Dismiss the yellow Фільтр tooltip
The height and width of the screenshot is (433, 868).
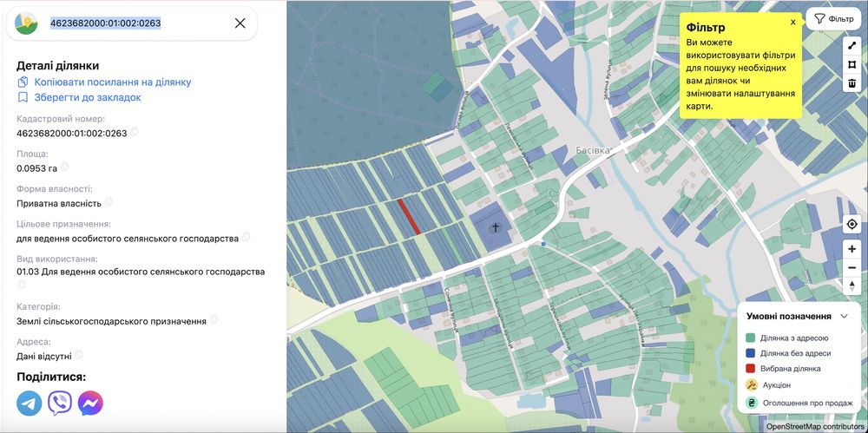(792, 23)
